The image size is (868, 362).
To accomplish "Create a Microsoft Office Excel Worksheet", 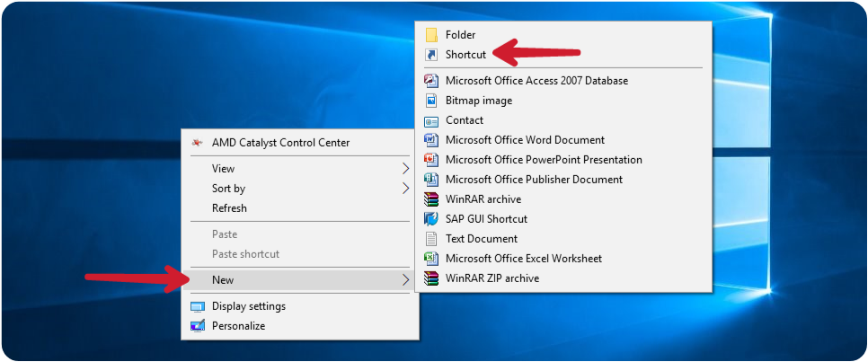I will 563,259.
